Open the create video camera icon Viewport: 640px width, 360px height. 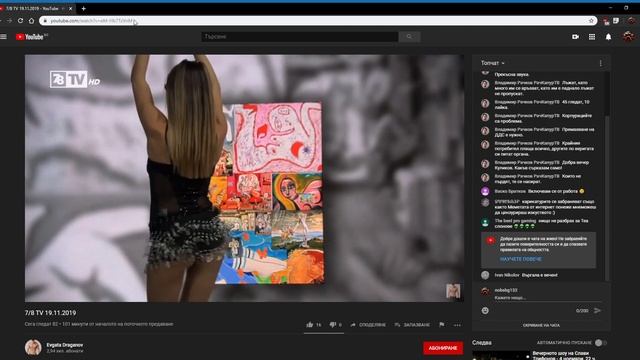tap(575, 37)
